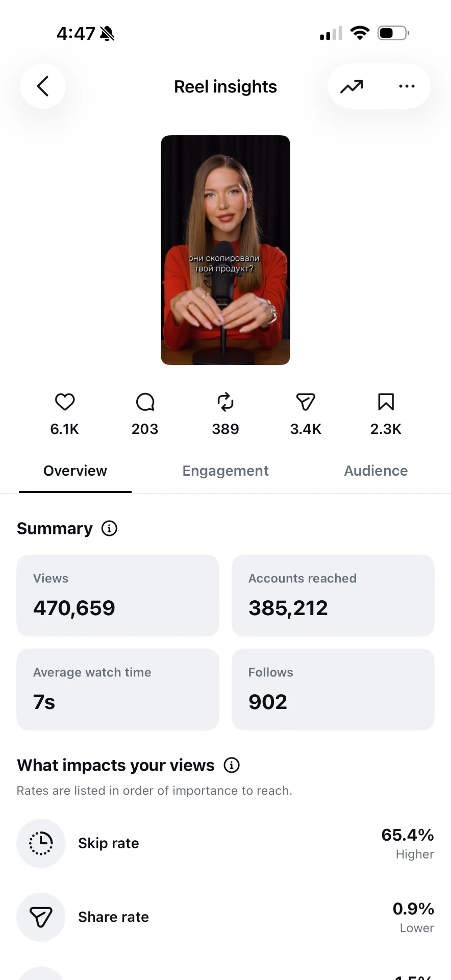The width and height of the screenshot is (451, 980).
Task: Open info icon next to Summary
Action: pos(109,528)
